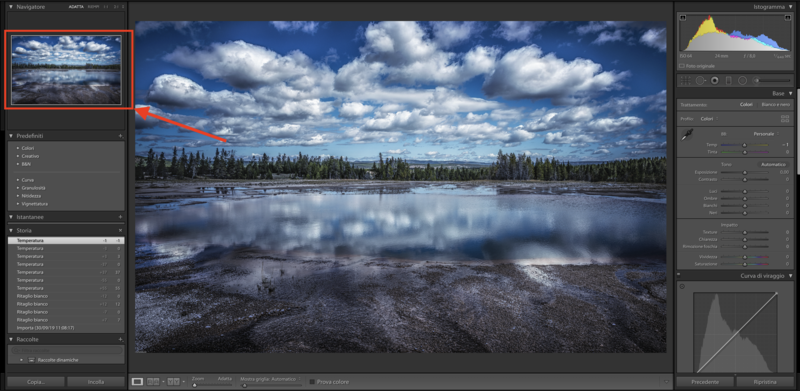The image size is (800, 391).
Task: Click the Precedente button
Action: point(705,381)
